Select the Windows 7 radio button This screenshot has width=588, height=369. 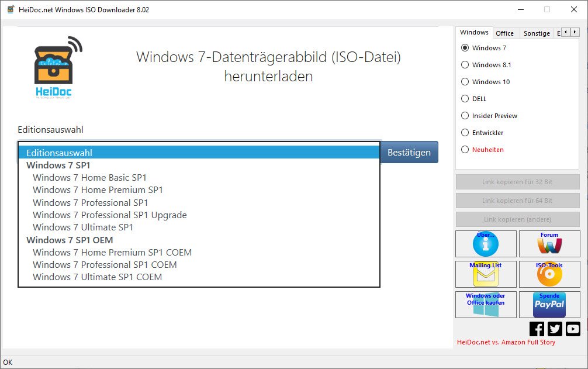click(x=465, y=47)
